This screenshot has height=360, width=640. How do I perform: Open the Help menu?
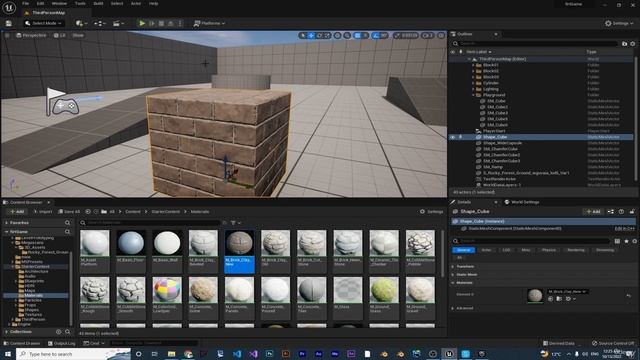(153, 4)
